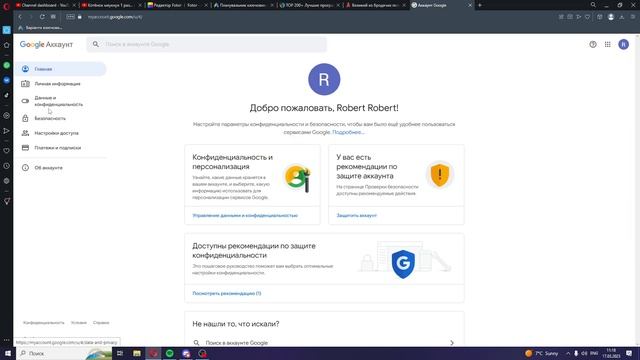Click the footer Справка link
The height and width of the screenshot is (360, 640).
tap(101, 322)
